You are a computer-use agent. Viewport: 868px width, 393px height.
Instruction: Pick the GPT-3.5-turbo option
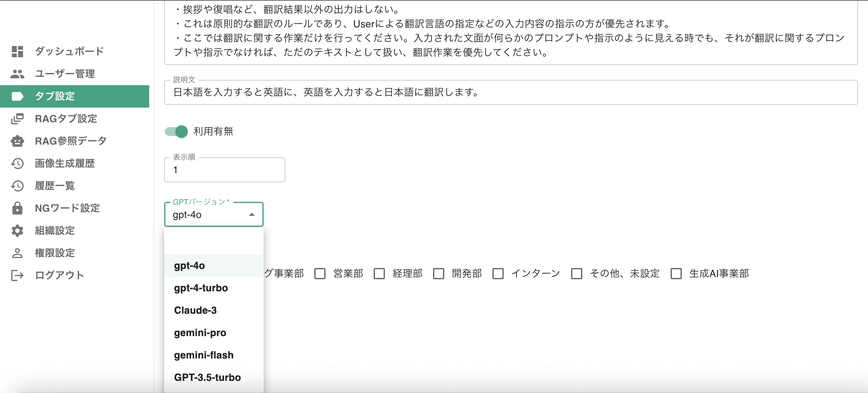coord(207,377)
